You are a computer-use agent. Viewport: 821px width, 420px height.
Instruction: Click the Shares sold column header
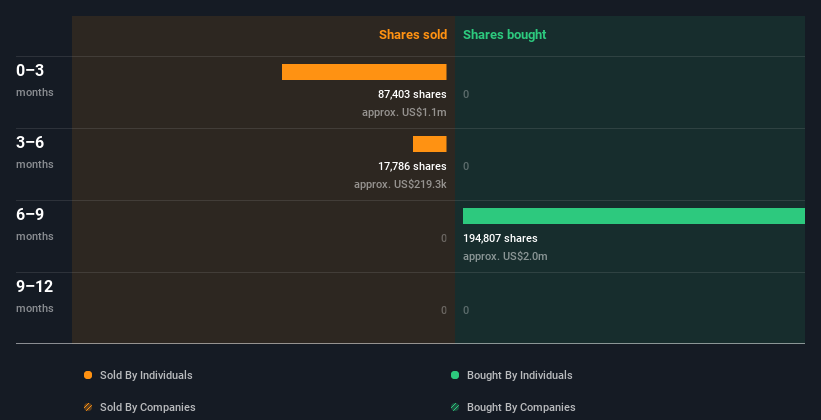[413, 35]
